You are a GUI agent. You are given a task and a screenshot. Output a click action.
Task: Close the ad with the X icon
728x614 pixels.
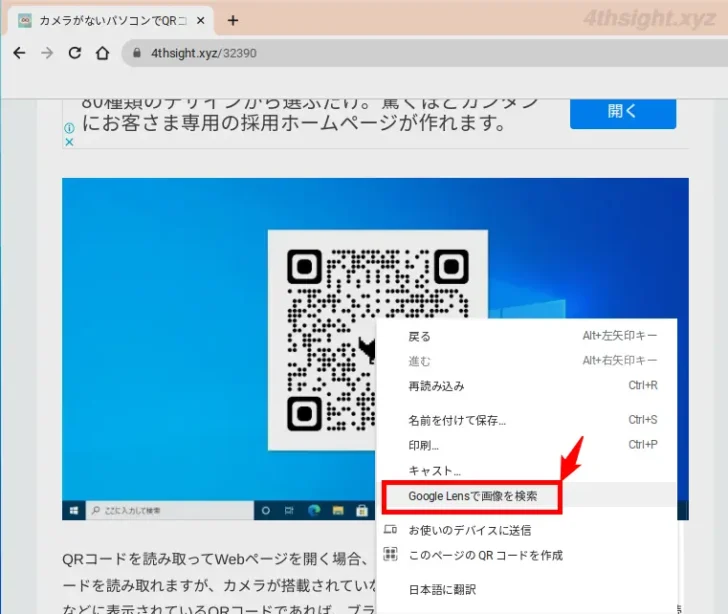tap(69, 142)
